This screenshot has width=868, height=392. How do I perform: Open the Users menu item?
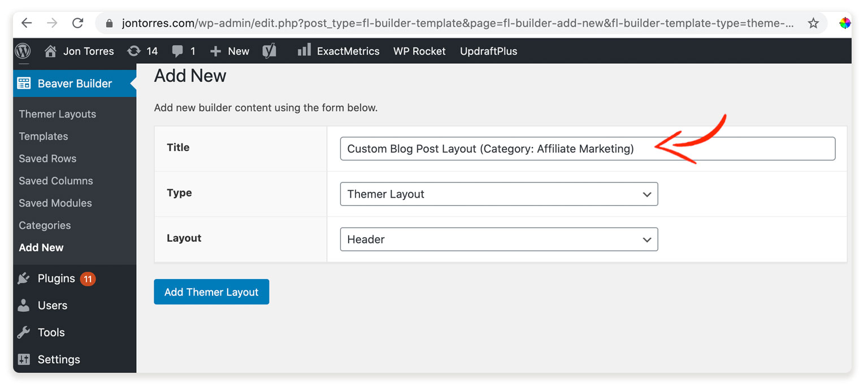pos(53,306)
